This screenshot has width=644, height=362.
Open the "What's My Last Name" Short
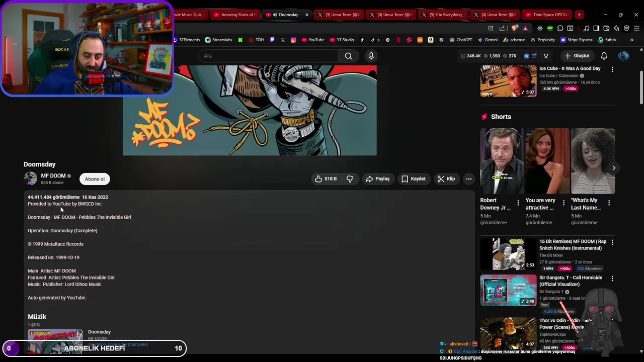[x=593, y=161]
